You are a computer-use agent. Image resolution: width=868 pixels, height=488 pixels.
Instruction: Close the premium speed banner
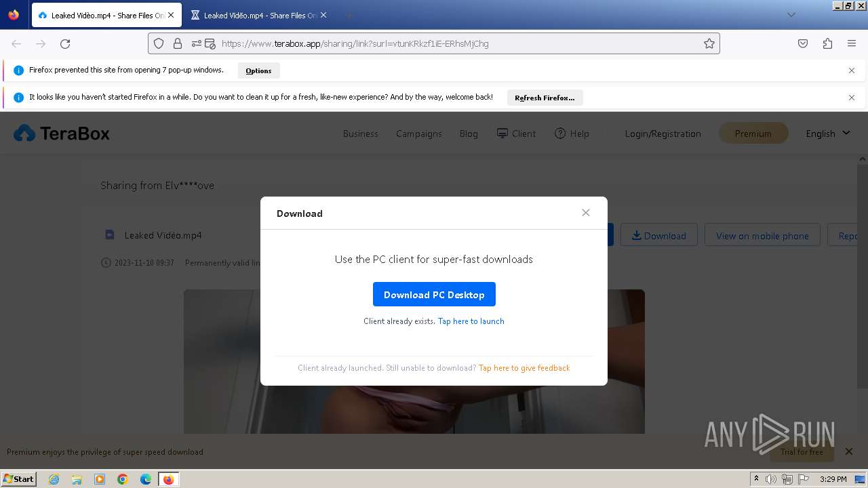point(848,451)
